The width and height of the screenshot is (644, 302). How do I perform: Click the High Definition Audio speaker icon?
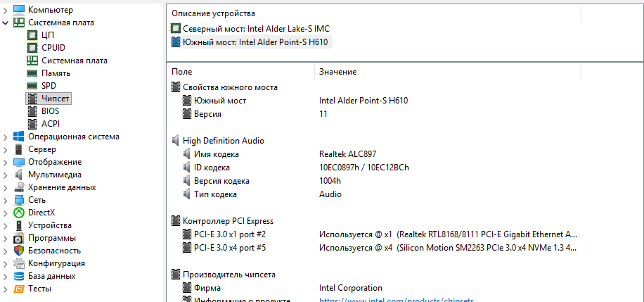pyautogui.click(x=176, y=141)
